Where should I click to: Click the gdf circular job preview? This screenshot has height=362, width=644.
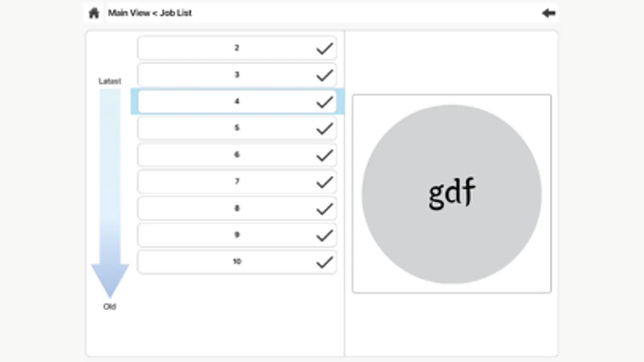[451, 194]
